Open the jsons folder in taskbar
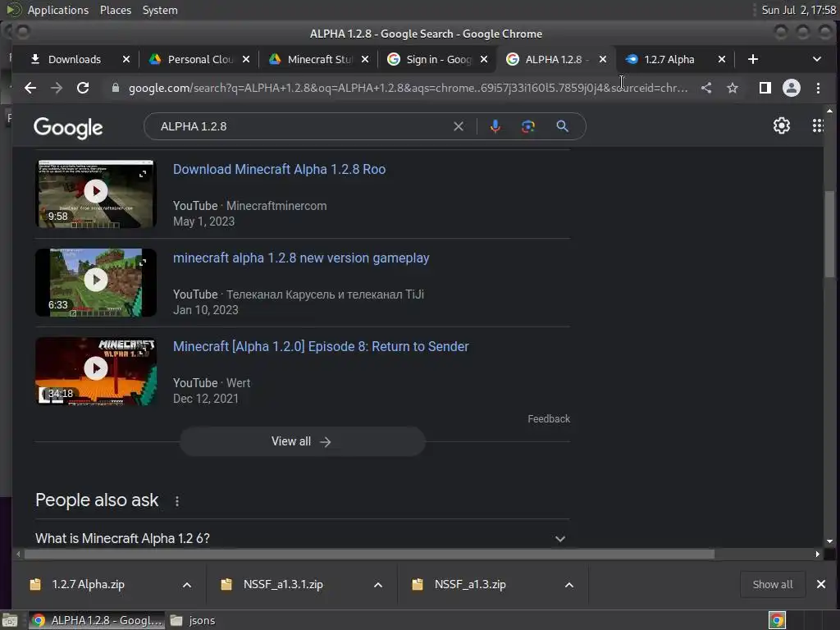This screenshot has height=630, width=840. [194, 620]
